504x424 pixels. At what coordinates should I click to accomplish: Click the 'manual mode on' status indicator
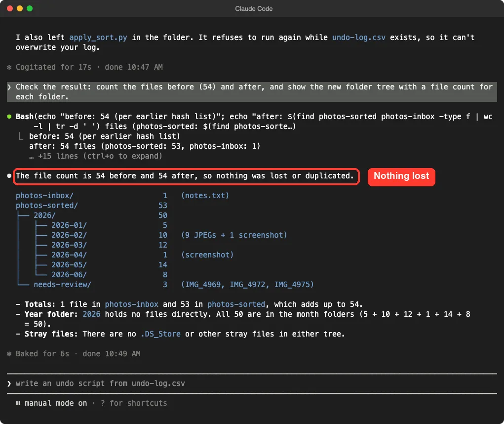pyautogui.click(x=56, y=403)
